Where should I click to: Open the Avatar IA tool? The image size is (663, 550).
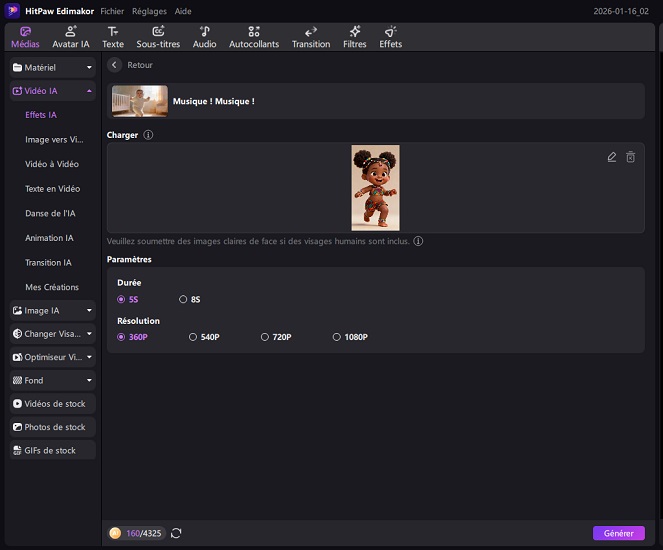pos(71,37)
